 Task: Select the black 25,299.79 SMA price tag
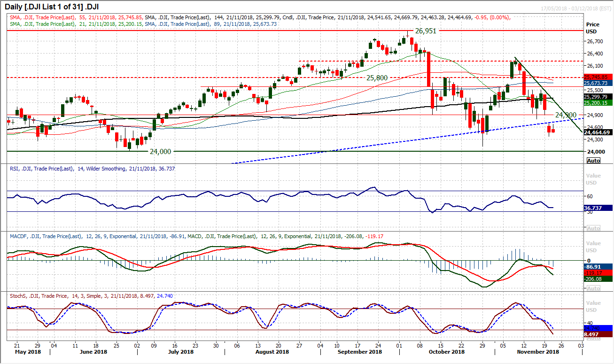(598, 96)
